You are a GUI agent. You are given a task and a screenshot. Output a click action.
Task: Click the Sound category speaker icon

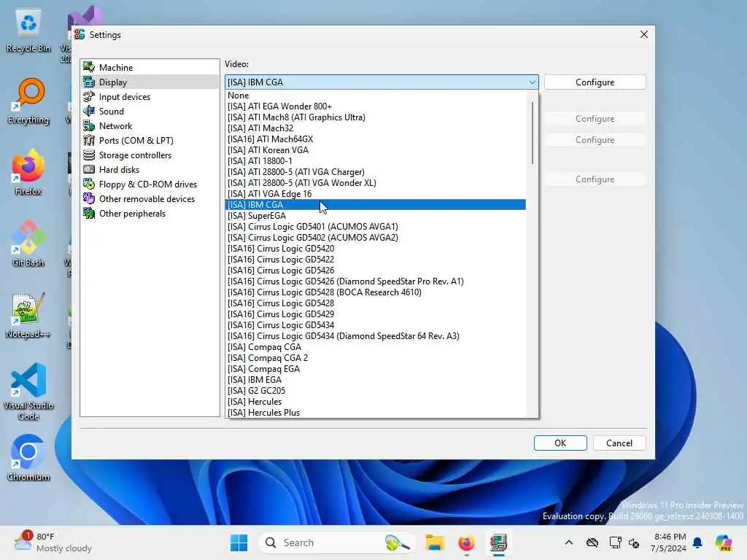click(89, 111)
